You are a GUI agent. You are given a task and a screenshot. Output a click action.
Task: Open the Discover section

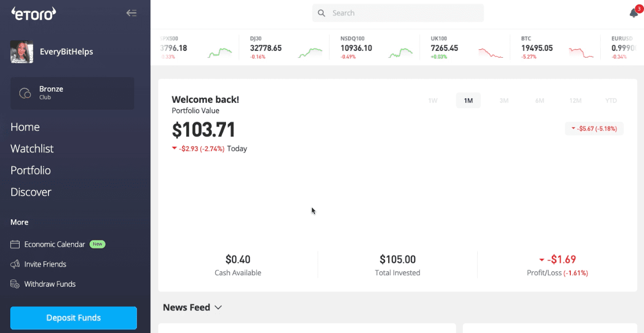point(31,192)
